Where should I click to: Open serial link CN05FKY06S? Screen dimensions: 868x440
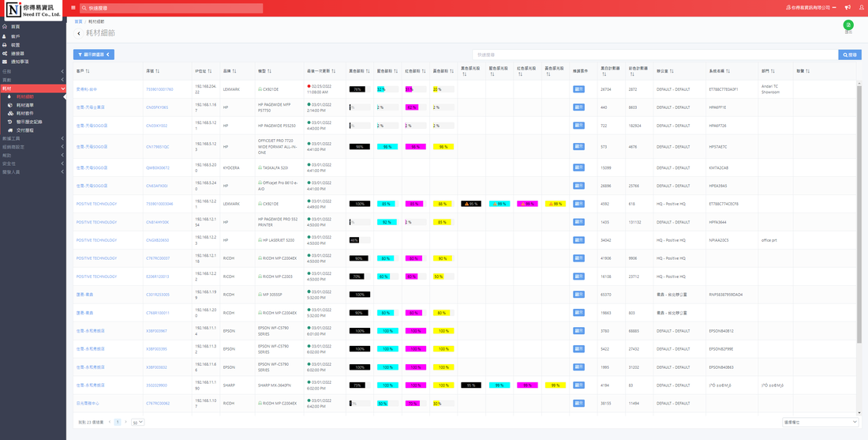point(157,107)
